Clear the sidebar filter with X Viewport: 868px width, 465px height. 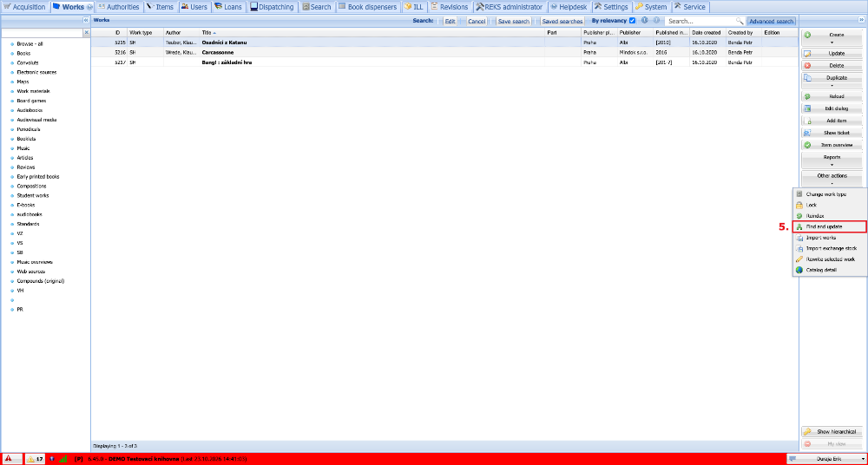(86, 33)
